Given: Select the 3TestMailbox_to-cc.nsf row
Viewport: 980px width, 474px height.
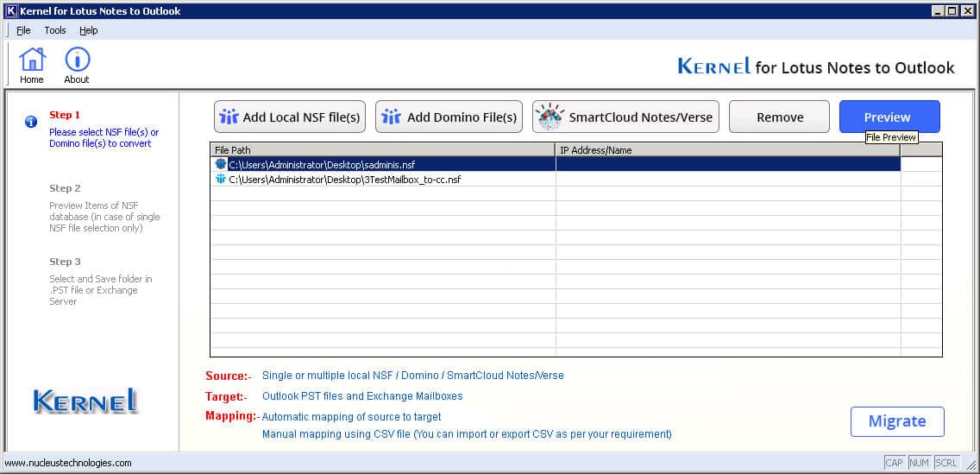Looking at the screenshot, I should tap(556, 179).
